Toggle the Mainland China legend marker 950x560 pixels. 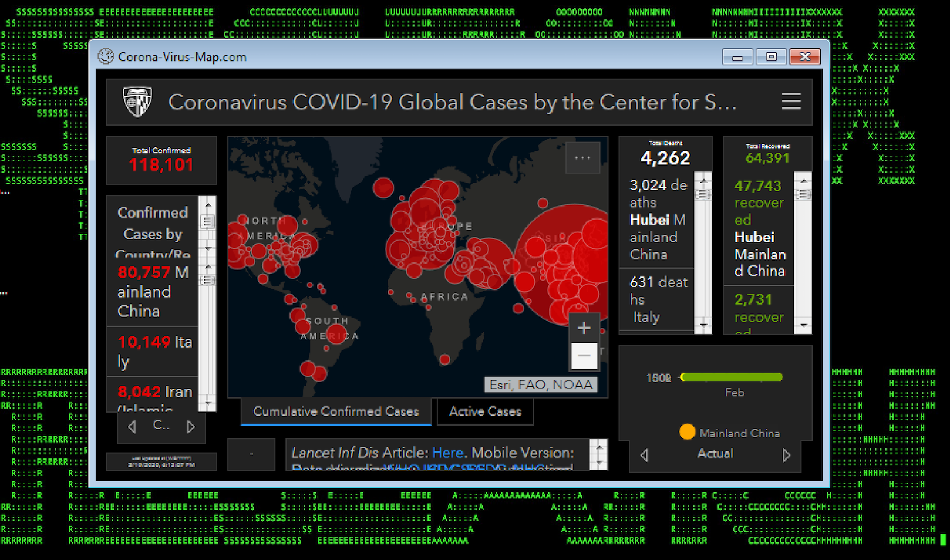[687, 433]
